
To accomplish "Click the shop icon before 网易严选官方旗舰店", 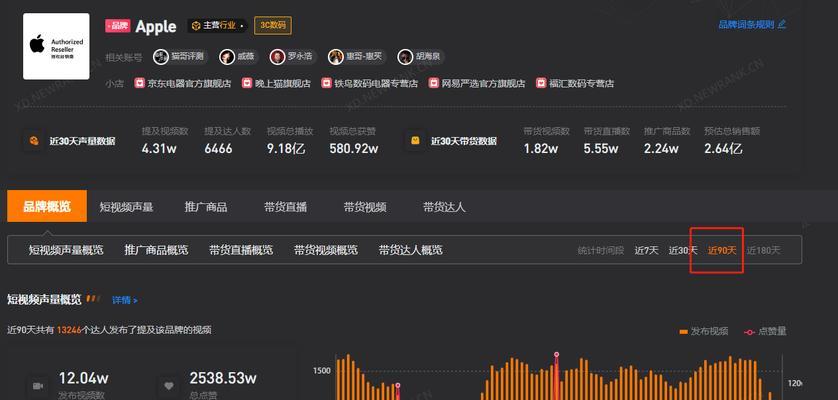I will pos(434,83).
